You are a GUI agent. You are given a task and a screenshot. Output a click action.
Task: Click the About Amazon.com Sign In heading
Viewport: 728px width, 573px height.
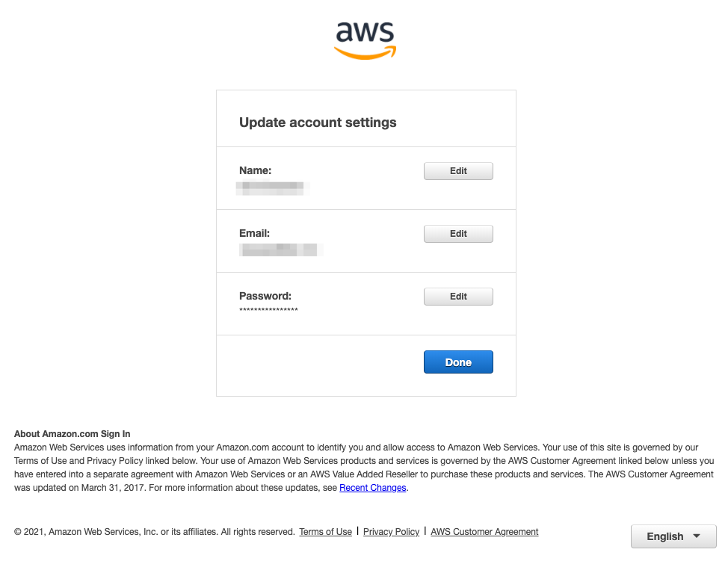click(x=72, y=434)
